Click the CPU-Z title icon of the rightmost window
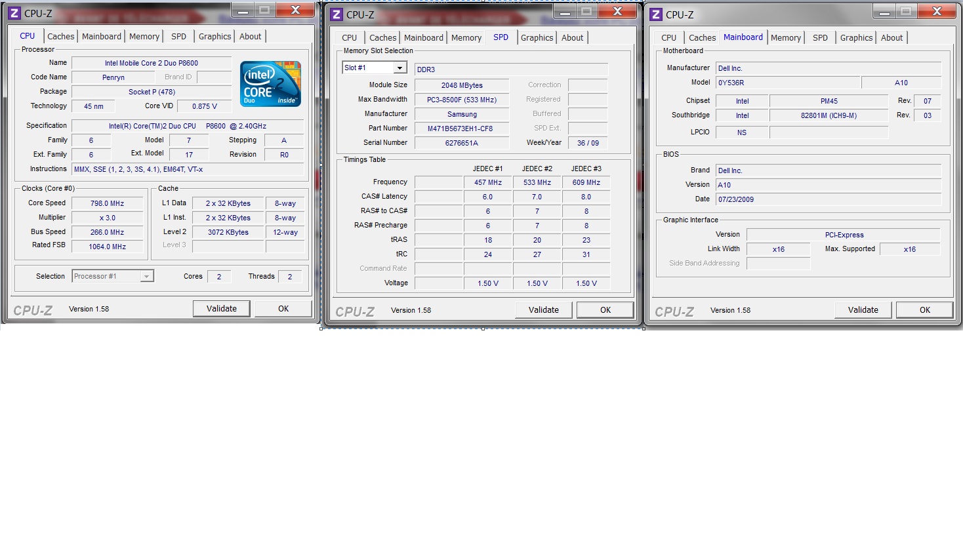 pos(656,14)
